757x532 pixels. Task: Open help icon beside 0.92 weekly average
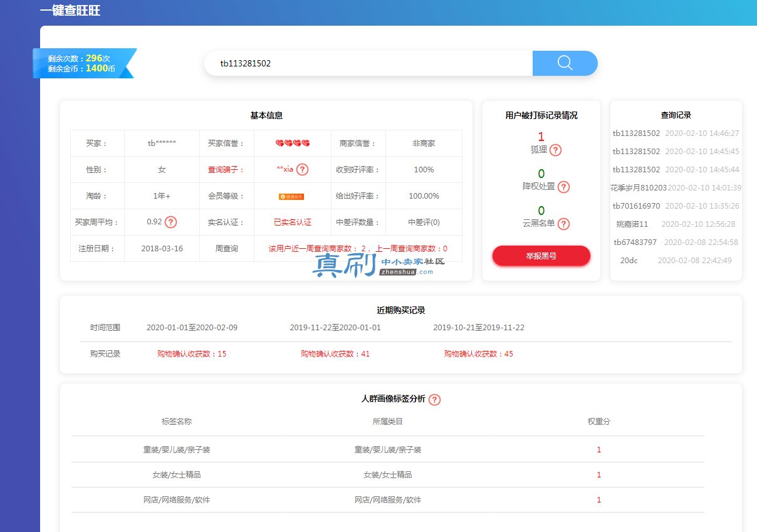click(170, 222)
